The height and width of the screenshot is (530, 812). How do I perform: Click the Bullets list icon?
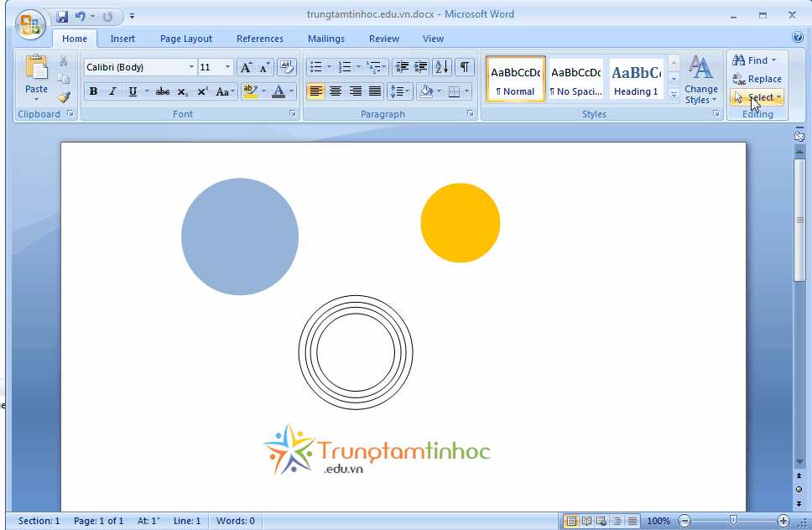[x=316, y=67]
